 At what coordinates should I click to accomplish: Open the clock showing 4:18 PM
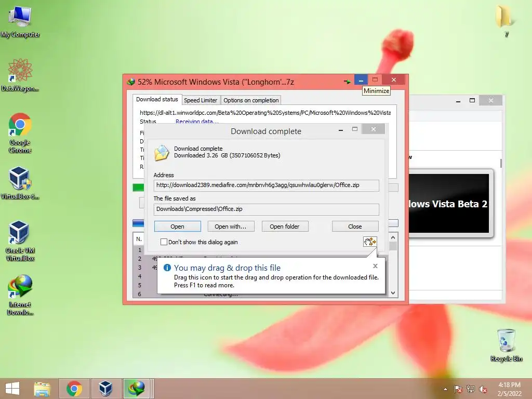509,389
